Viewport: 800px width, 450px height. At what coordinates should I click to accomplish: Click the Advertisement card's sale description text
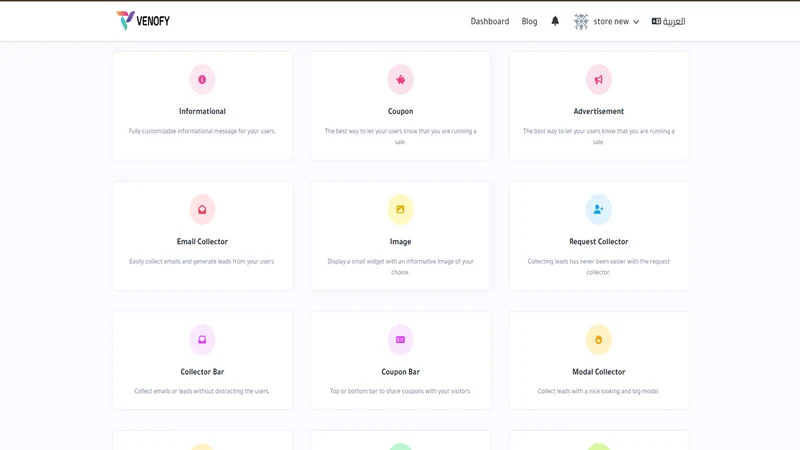[x=598, y=137]
